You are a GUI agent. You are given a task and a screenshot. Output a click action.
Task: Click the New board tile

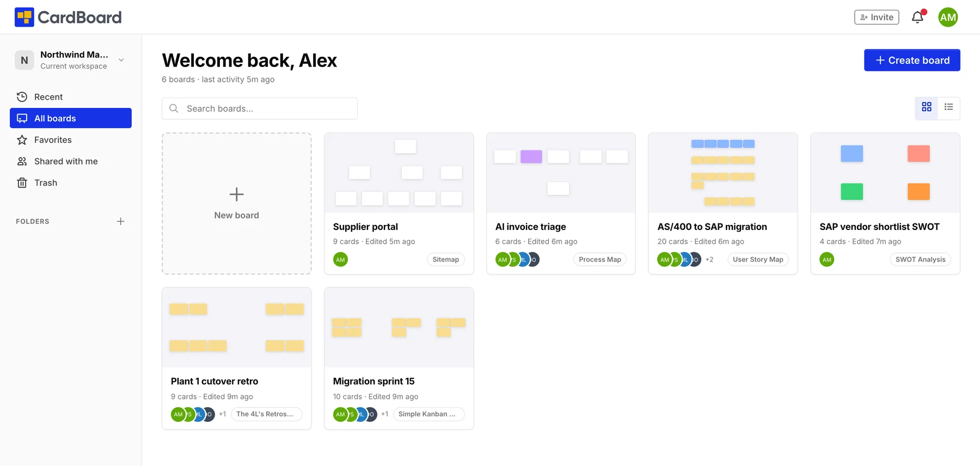(x=237, y=203)
